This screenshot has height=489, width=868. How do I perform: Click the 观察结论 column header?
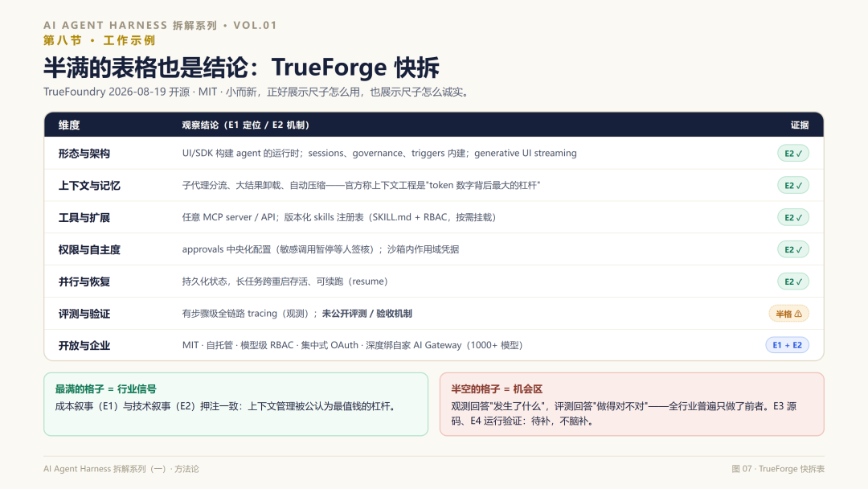(246, 125)
